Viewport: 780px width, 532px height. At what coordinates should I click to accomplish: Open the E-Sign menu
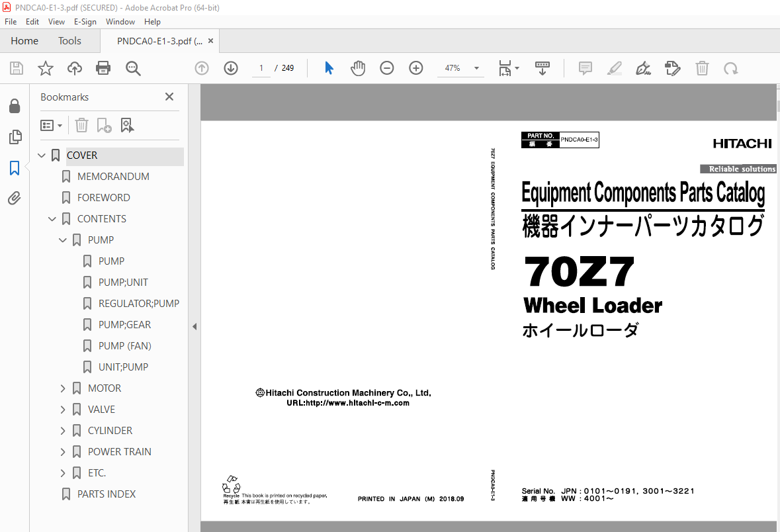click(x=85, y=22)
